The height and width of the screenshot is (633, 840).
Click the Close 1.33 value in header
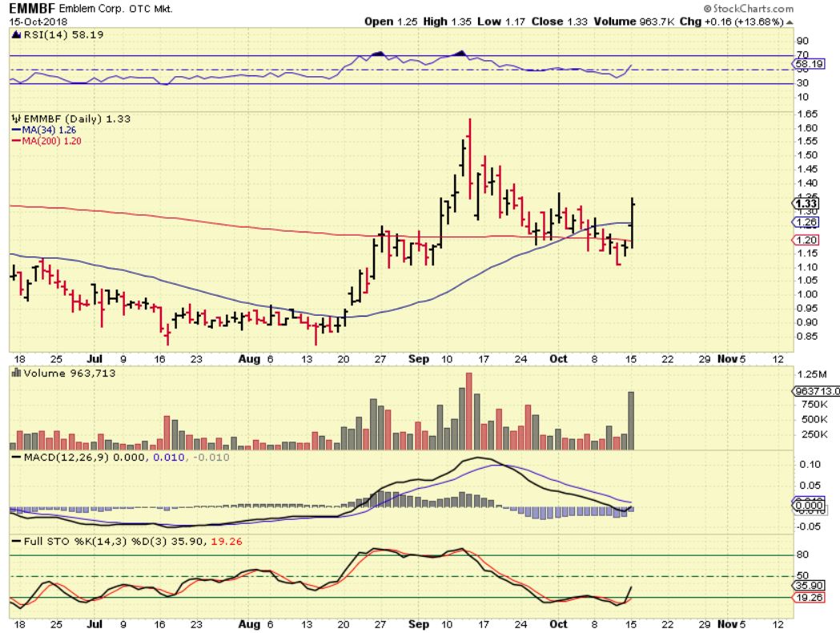(559, 22)
